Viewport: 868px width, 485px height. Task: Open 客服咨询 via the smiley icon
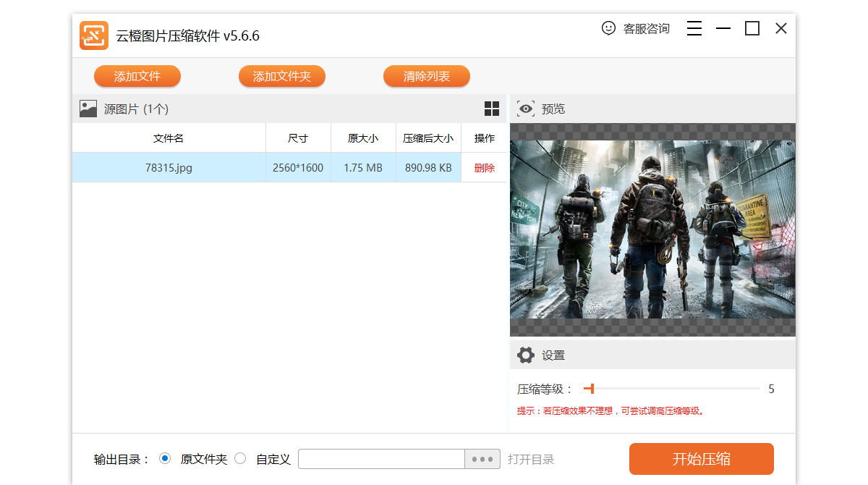pos(608,28)
